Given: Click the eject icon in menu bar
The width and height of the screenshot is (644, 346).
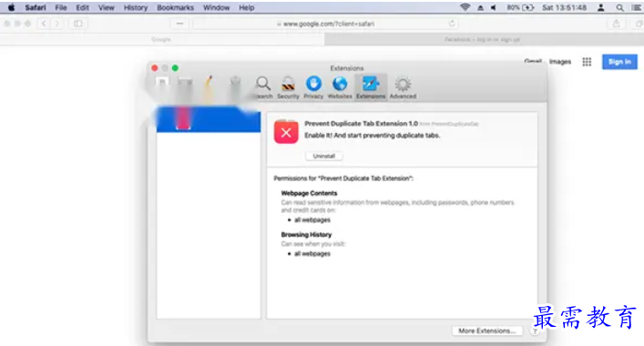Looking at the screenshot, I should [x=480, y=8].
